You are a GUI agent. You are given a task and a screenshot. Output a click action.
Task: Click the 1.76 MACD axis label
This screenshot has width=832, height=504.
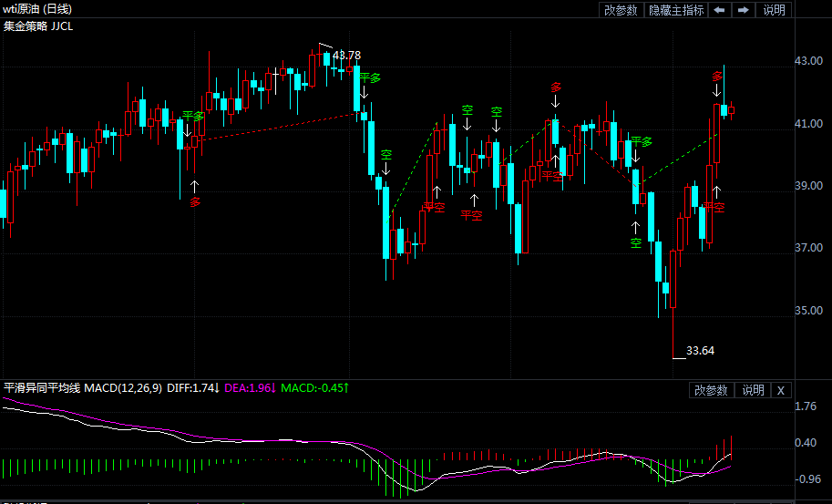[806, 407]
